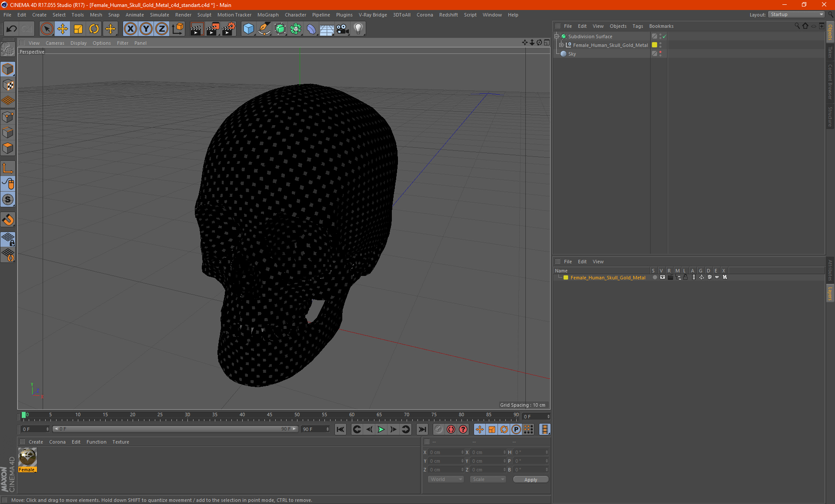Activate the Move tool in top toolbar

tap(63, 29)
